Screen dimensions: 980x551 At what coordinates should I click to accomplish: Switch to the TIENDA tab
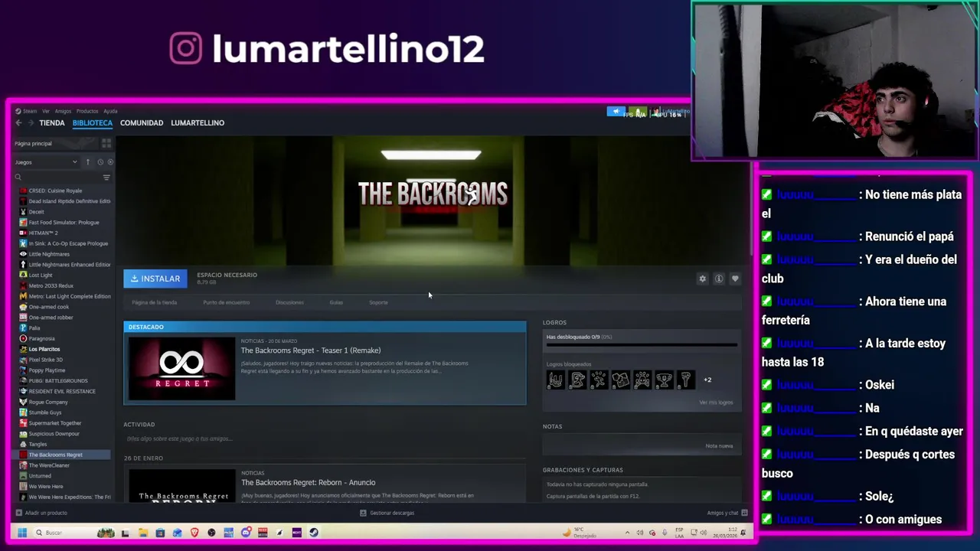(52, 122)
